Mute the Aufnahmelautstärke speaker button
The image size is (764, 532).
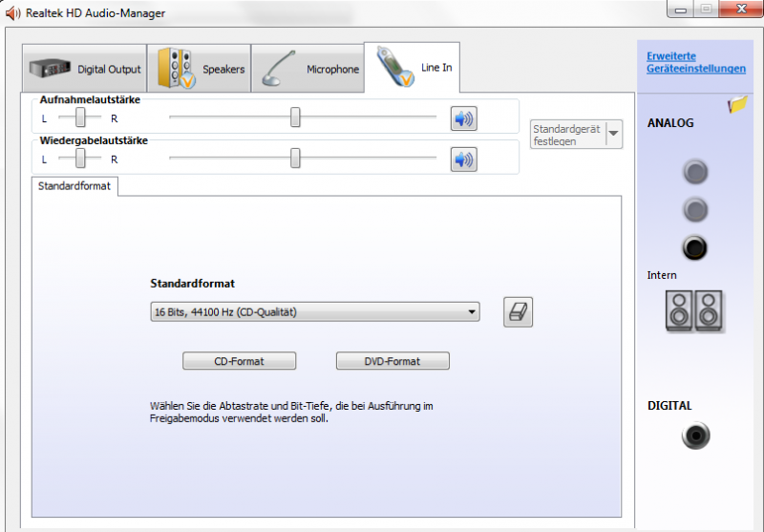pyautogui.click(x=463, y=118)
